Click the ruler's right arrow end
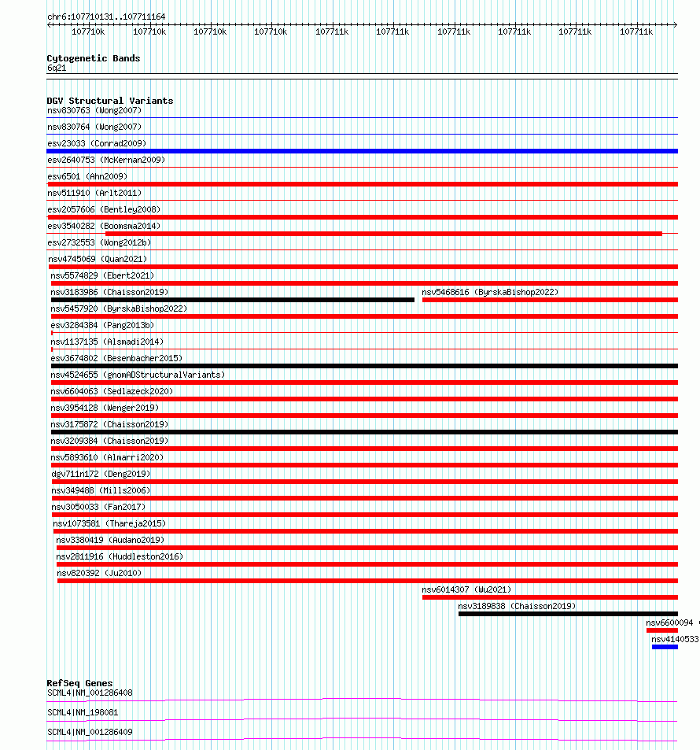 pos(675,24)
